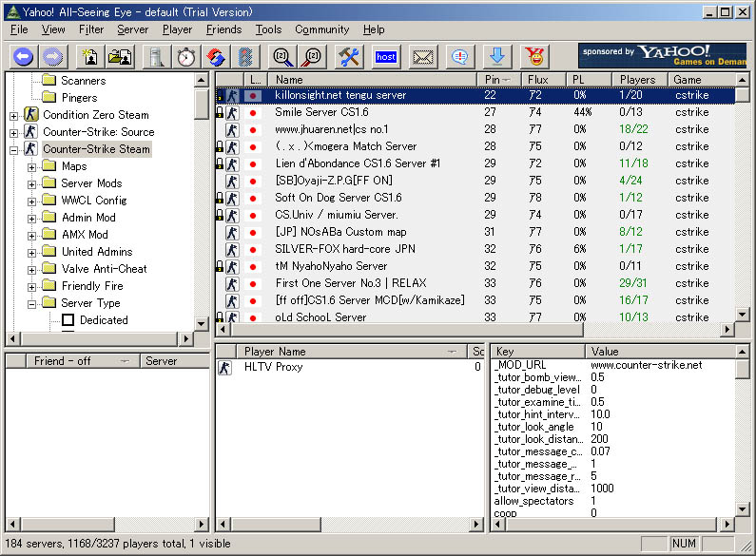Image resolution: width=756 pixels, height=556 pixels.
Task: Expand the Condition Zero Steam node
Action: [x=14, y=115]
